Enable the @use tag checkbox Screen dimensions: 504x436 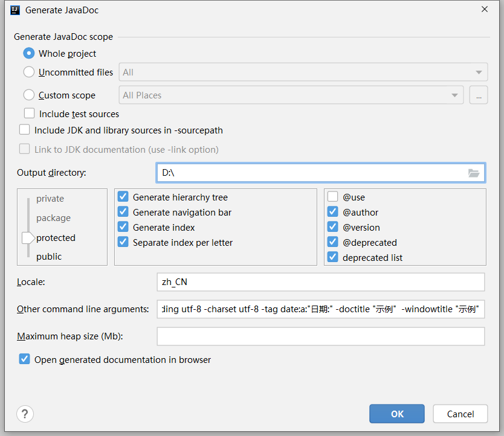coord(333,196)
